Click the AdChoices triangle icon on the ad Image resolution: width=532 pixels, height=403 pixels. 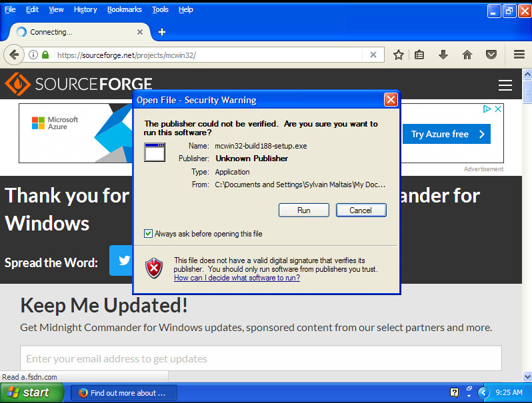(x=487, y=109)
